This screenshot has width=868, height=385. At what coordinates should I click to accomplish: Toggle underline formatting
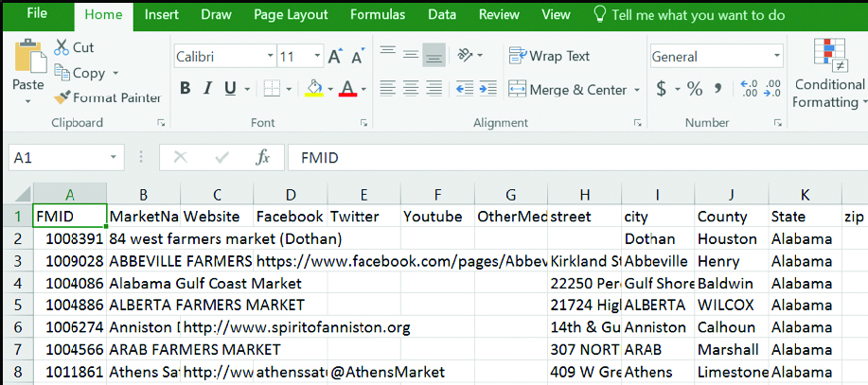click(x=230, y=89)
